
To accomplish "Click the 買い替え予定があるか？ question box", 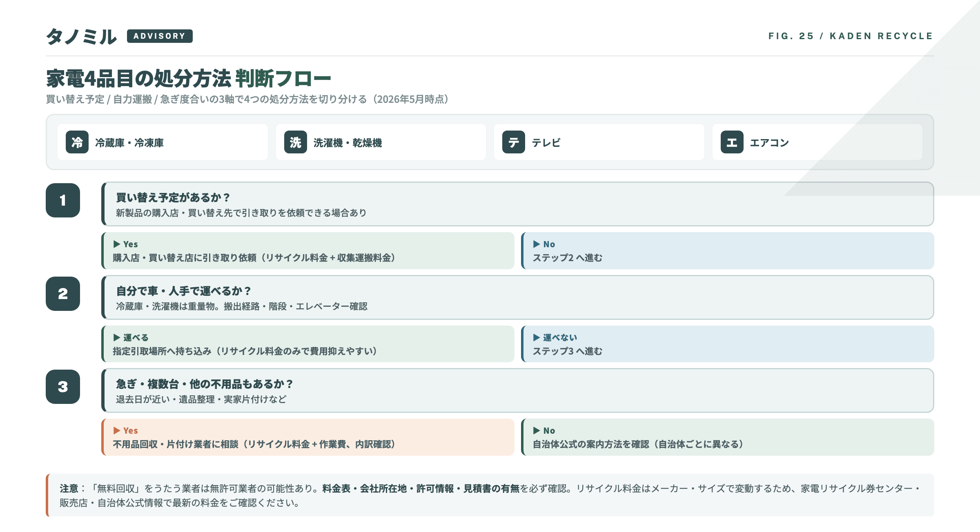I will [x=518, y=204].
